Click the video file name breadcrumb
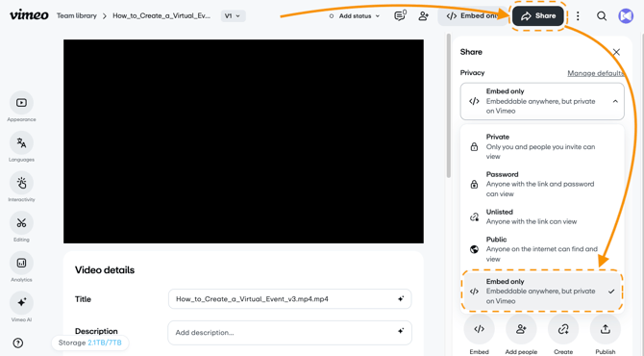Image resolution: width=644 pixels, height=356 pixels. coord(161,15)
